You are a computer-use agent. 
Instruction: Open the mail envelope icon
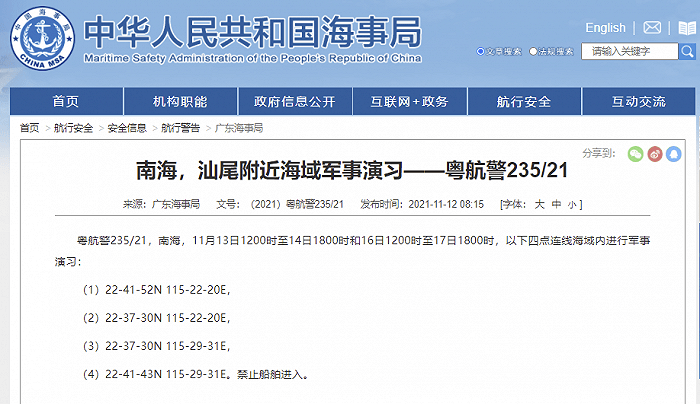[652, 27]
